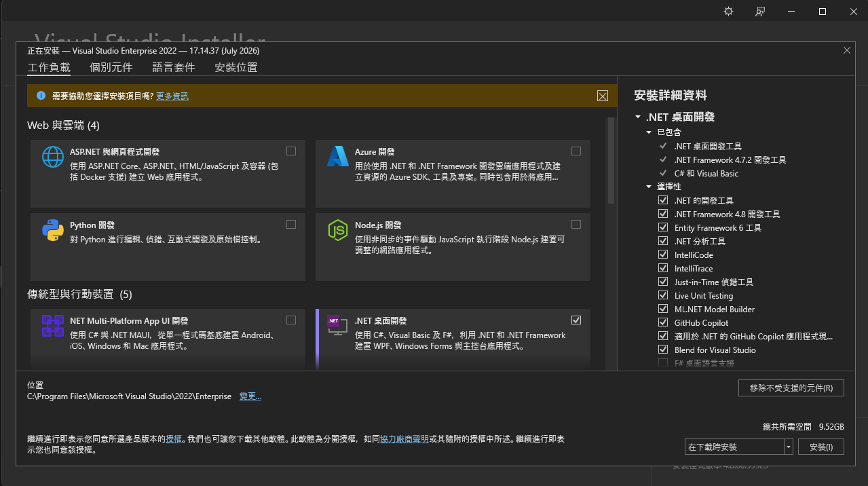This screenshot has height=486, width=868.
Task: Check the Python 開發 workload
Action: [291, 224]
